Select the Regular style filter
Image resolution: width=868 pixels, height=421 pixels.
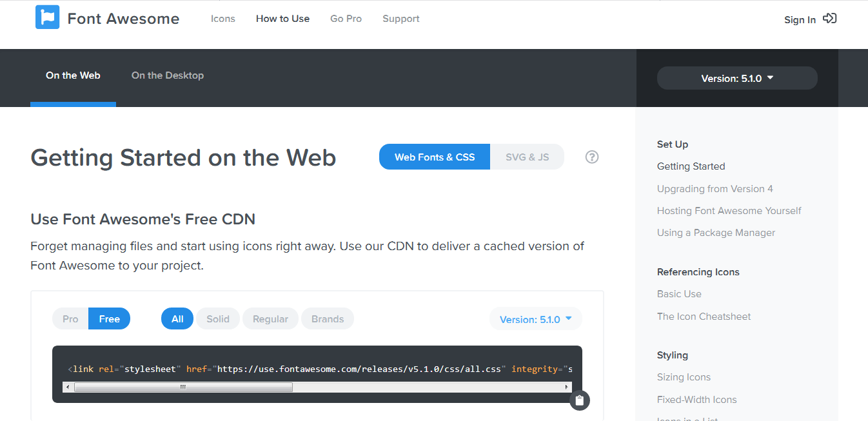tap(270, 318)
